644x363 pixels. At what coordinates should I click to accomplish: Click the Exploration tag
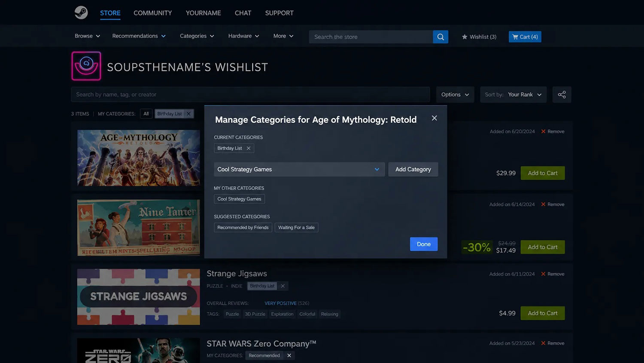pyautogui.click(x=282, y=314)
